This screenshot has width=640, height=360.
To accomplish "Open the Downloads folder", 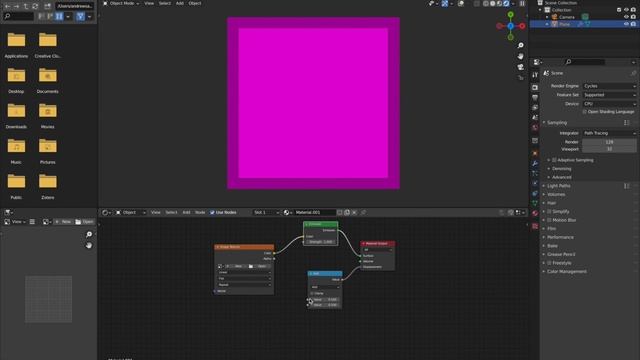I will click(x=16, y=116).
